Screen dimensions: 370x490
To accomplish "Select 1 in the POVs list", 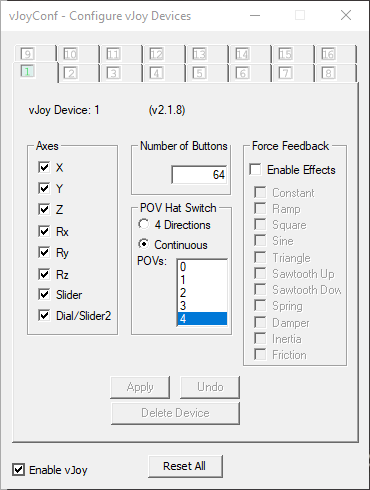I will [x=202, y=280].
